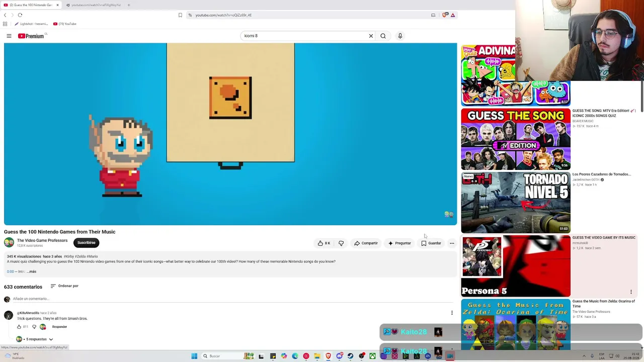Image resolution: width=644 pixels, height=362 pixels.
Task: Open Zelda Ocarina of Time music thumbnail
Action: pos(516,324)
